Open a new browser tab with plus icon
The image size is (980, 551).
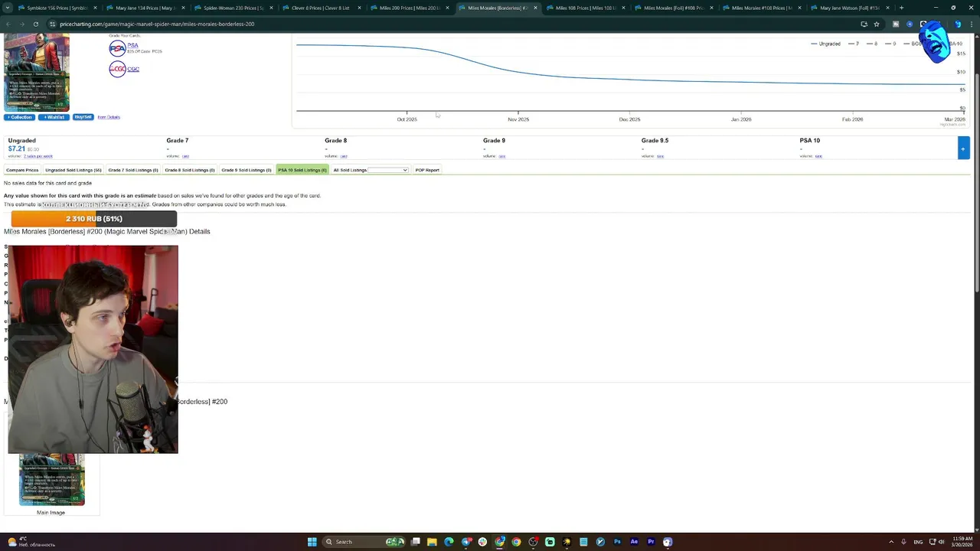[x=901, y=8]
